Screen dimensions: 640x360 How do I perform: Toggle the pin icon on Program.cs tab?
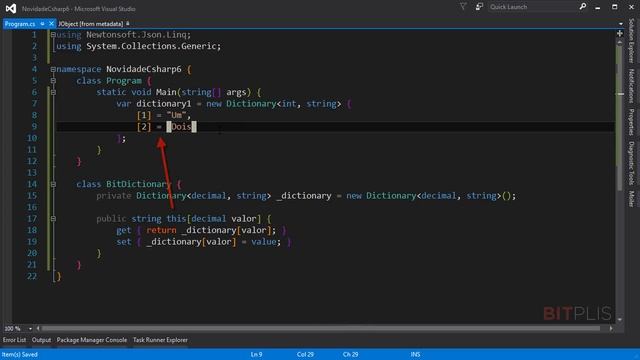tap(42, 24)
